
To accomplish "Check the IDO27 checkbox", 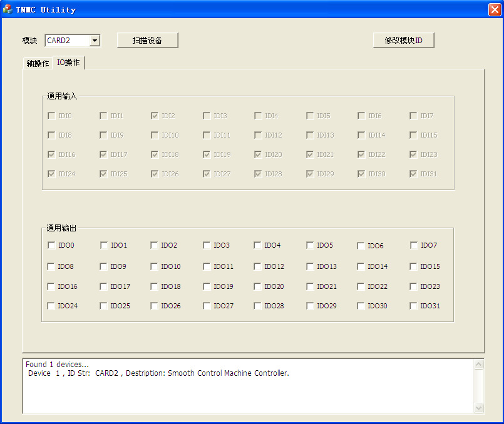I will (207, 306).
